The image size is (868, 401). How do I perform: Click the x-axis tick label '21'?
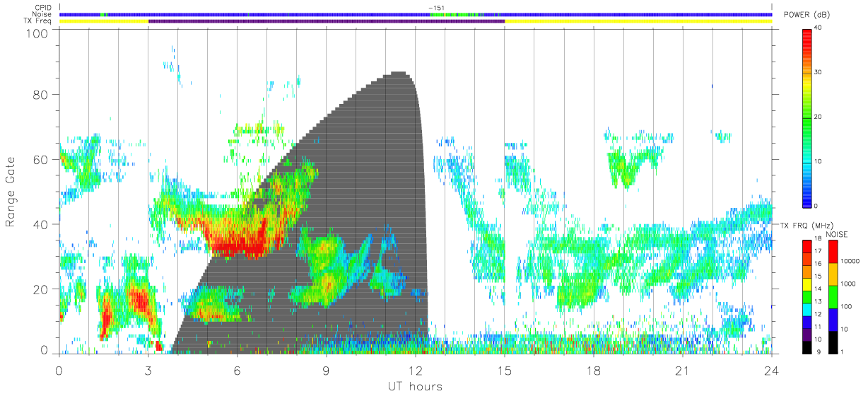point(683,370)
